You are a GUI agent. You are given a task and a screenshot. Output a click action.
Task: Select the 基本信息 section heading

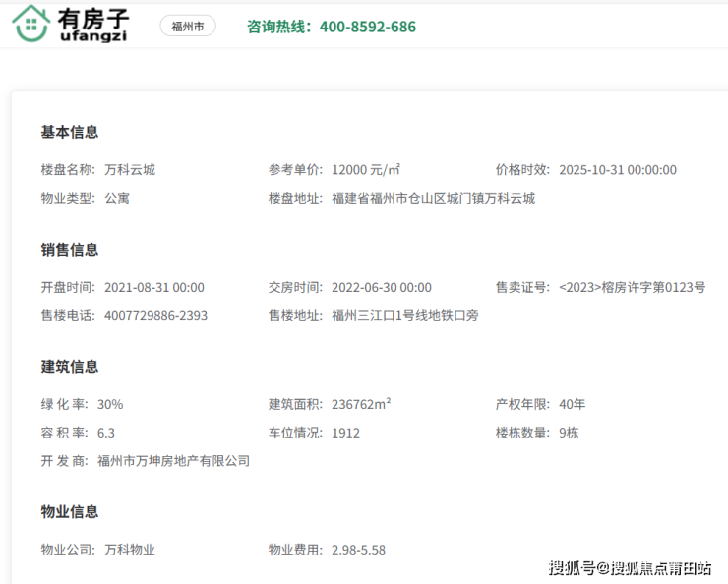pyautogui.click(x=69, y=132)
